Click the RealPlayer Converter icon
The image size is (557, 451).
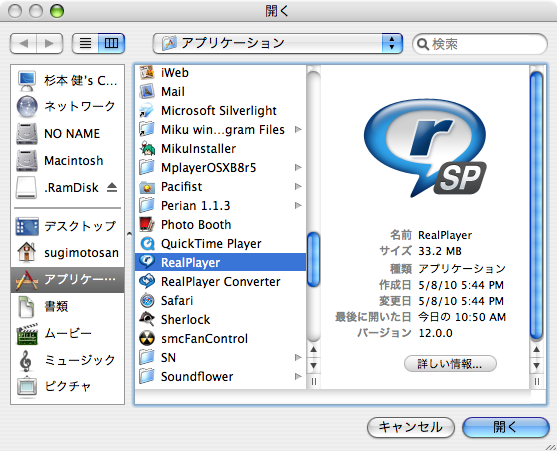(147, 281)
